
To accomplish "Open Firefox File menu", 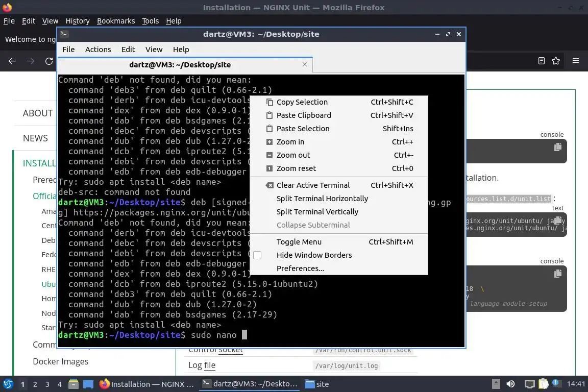I will point(9,21).
